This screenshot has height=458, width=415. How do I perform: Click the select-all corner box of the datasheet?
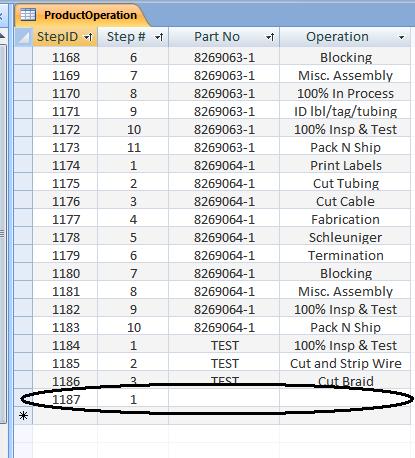(23, 37)
